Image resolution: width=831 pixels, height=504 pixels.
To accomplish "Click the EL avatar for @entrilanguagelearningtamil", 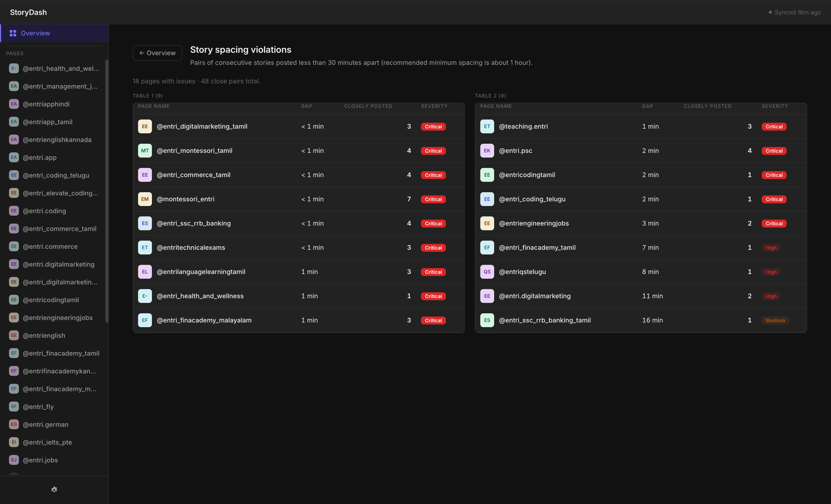I will (145, 272).
